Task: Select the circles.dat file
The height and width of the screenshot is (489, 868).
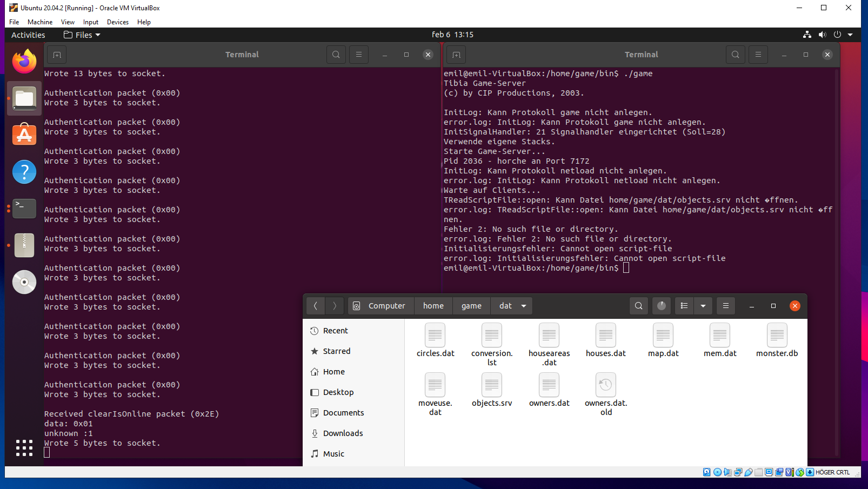Action: (x=435, y=340)
